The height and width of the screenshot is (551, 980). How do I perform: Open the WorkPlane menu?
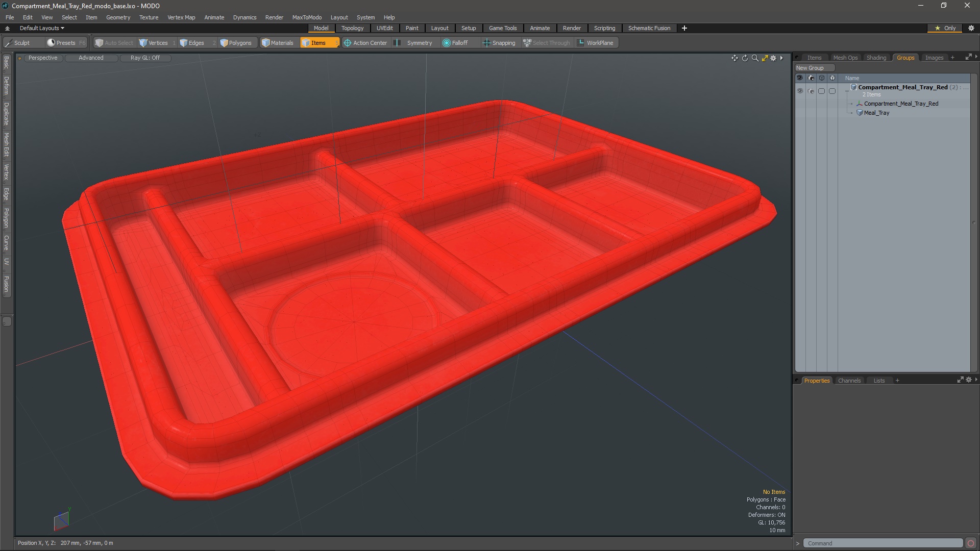coord(596,43)
